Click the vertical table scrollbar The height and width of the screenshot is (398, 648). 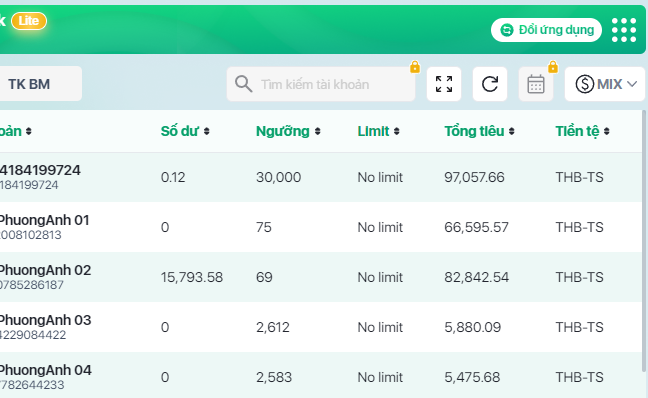[644, 241]
